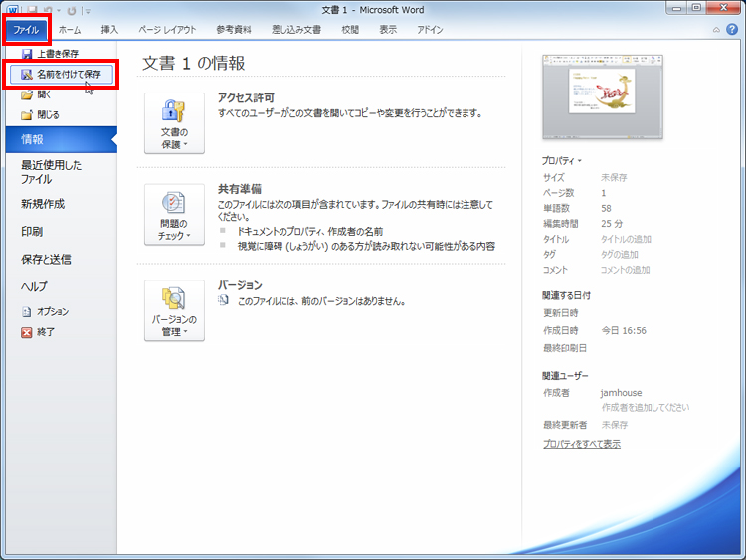Screen dimensions: 746x560
Task: Click the 閉じる folder icon
Action: click(27, 115)
